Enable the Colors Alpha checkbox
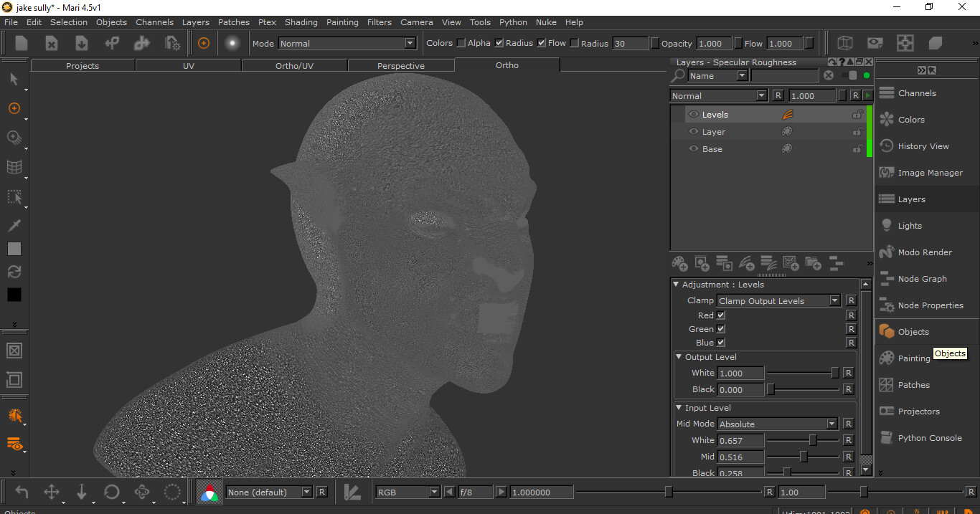The width and height of the screenshot is (980, 514). [x=461, y=43]
